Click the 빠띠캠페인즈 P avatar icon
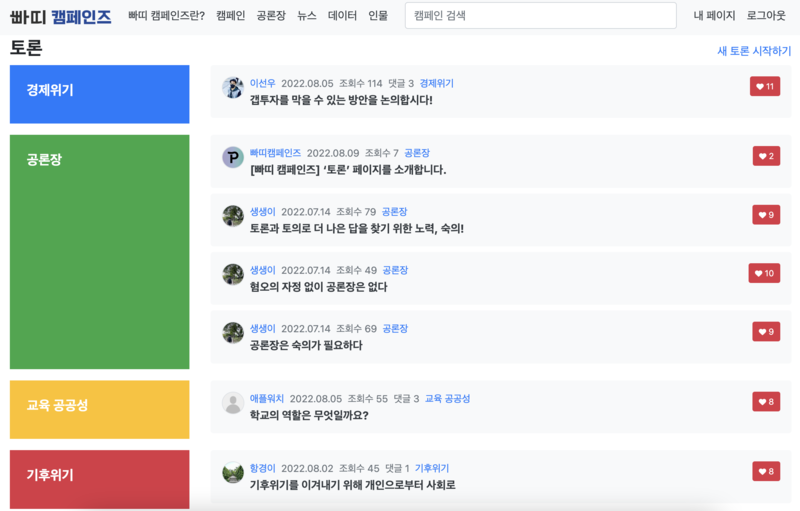 (x=233, y=157)
